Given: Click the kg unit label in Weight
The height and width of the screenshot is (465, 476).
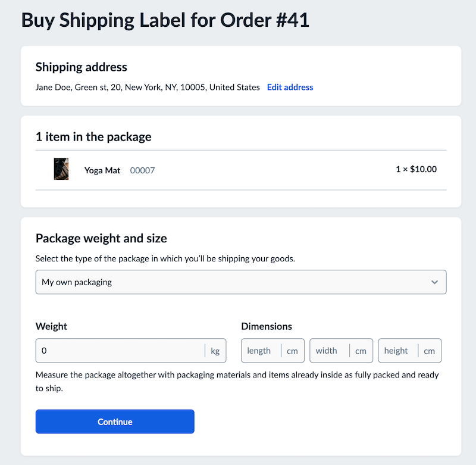Looking at the screenshot, I should [x=215, y=351].
